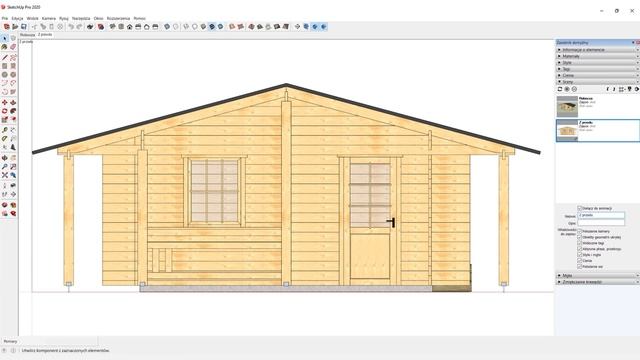Undo last action in toolbar

71,27
